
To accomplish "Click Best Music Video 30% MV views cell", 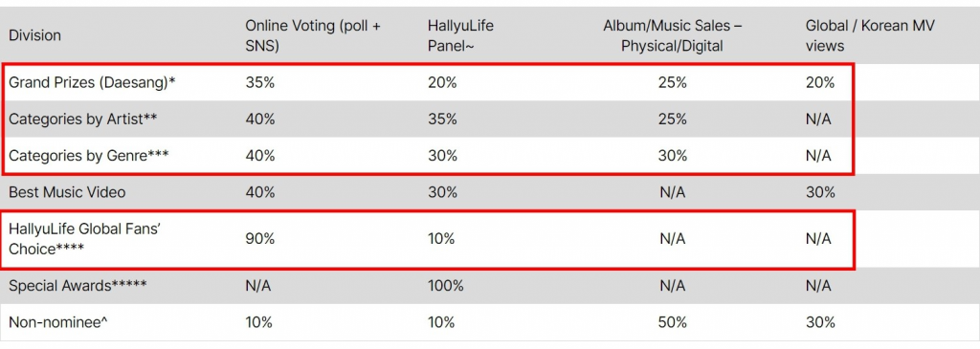I will pyautogui.click(x=820, y=192).
